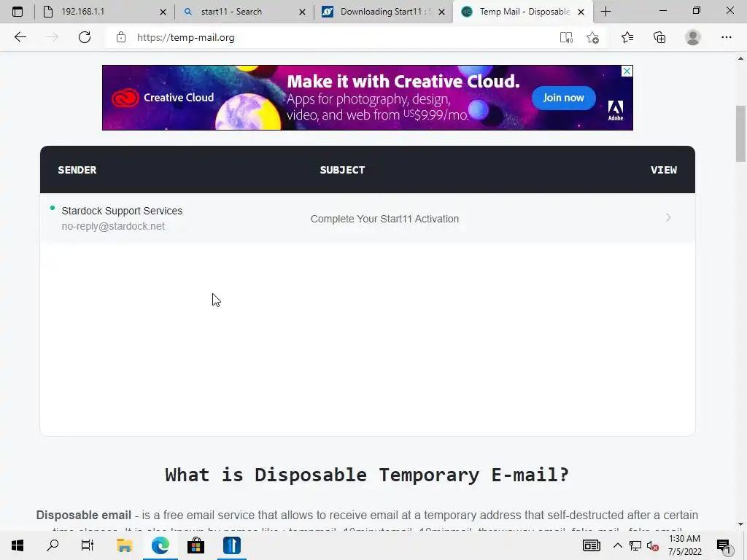This screenshot has height=560, width=747.
Task: Close the Downloading Start11 tab
Action: click(441, 12)
